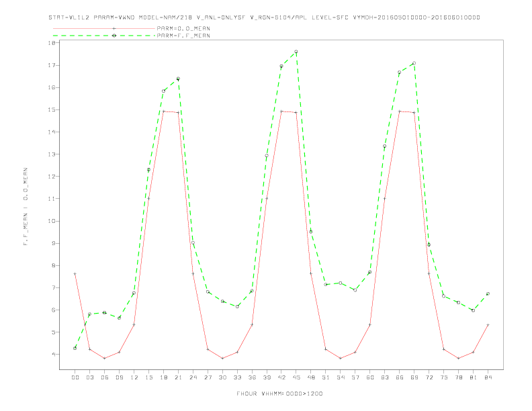This screenshot has width=532, height=411.
Task: Click y-axis tick label 4
Action: 53,355
